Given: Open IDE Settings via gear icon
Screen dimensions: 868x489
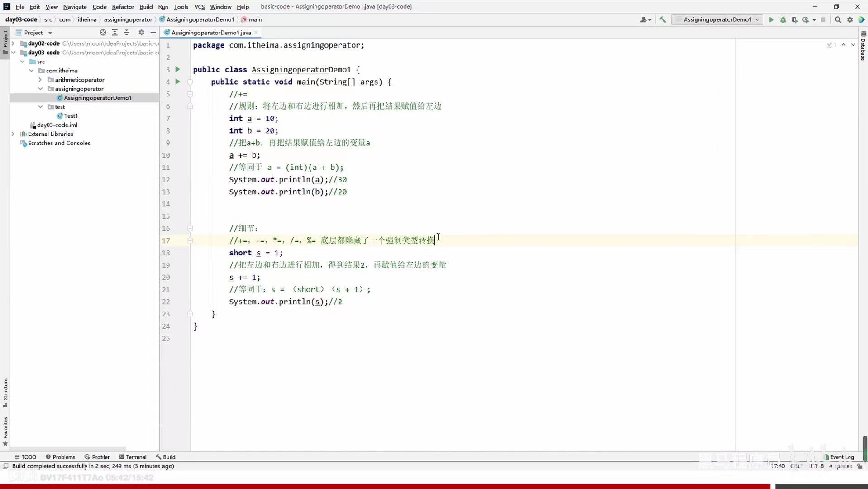Looking at the screenshot, I should coord(850,19).
